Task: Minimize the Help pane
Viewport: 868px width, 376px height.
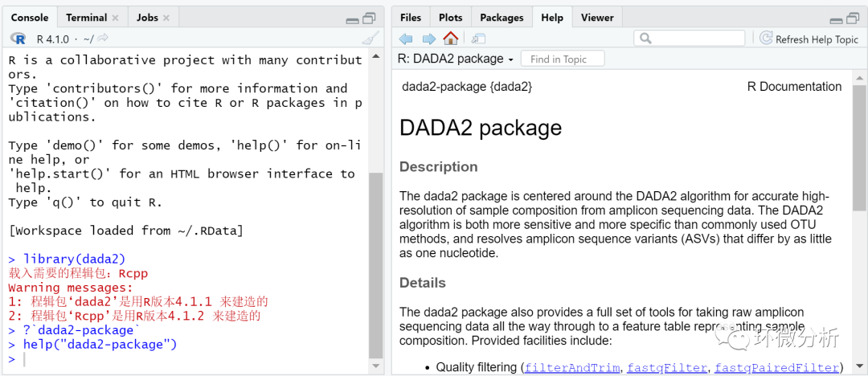Action: coord(837,21)
